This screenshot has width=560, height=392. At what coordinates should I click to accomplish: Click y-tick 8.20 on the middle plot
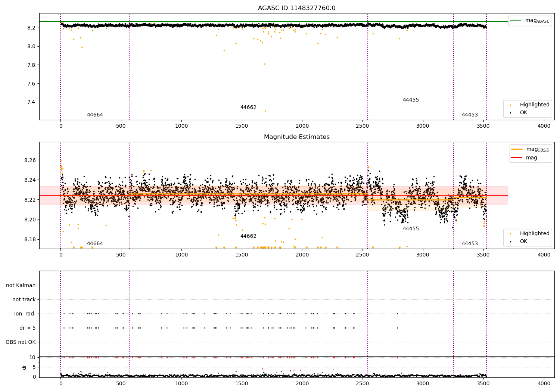pos(29,220)
